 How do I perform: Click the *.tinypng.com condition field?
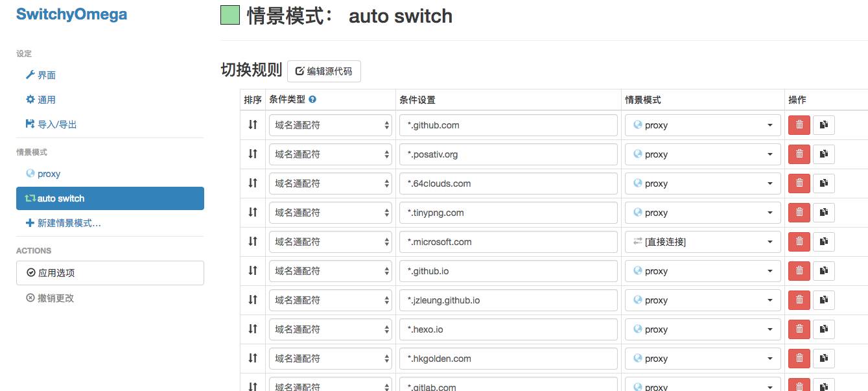(508, 213)
